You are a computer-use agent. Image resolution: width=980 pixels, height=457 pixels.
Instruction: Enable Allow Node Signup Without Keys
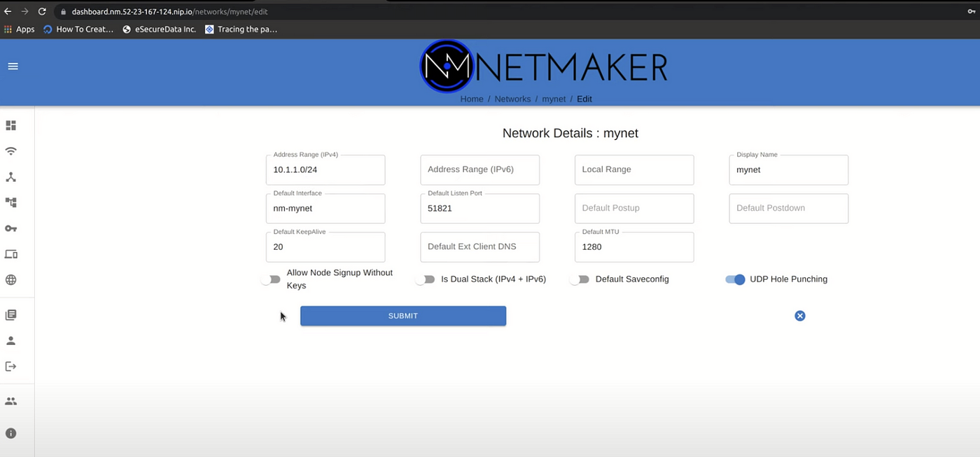pos(272,279)
